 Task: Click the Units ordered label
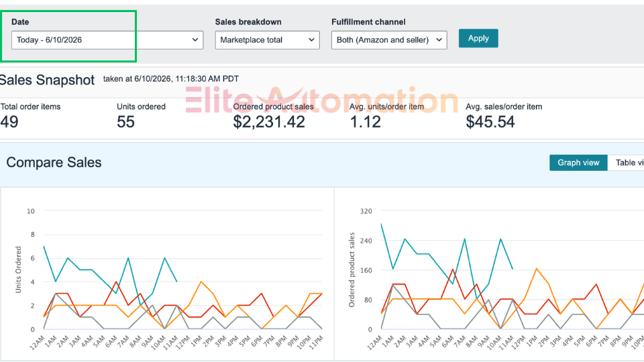coord(142,107)
